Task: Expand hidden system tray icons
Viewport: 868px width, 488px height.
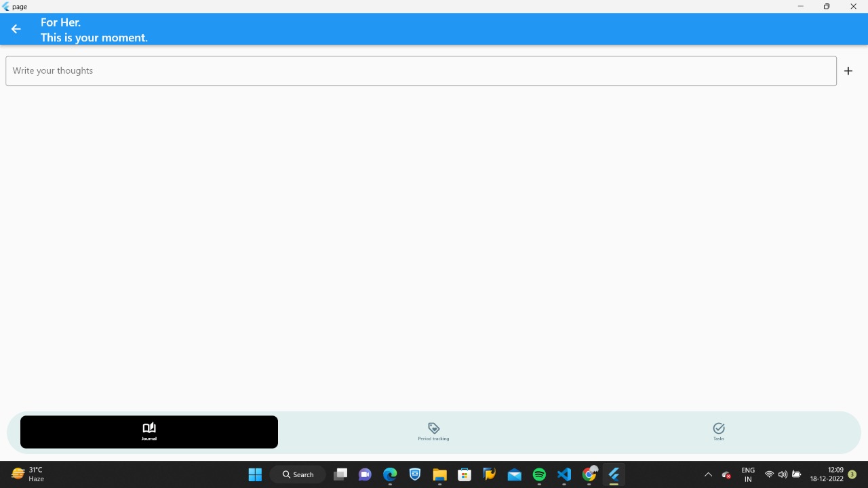Action: [707, 474]
